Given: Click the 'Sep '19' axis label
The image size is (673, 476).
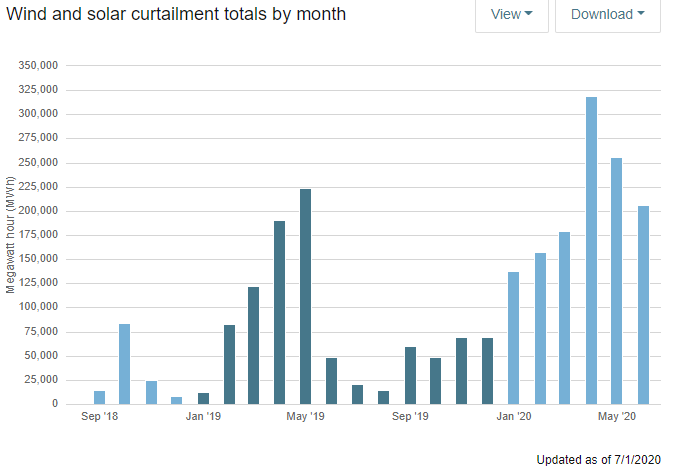Looking at the screenshot, I should 410,416.
